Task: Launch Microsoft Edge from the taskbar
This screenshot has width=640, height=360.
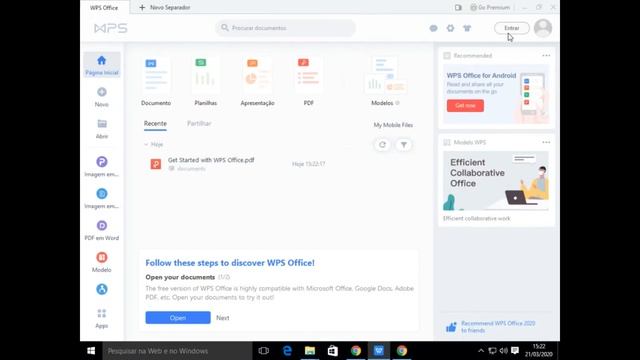Action: pyautogui.click(x=287, y=351)
